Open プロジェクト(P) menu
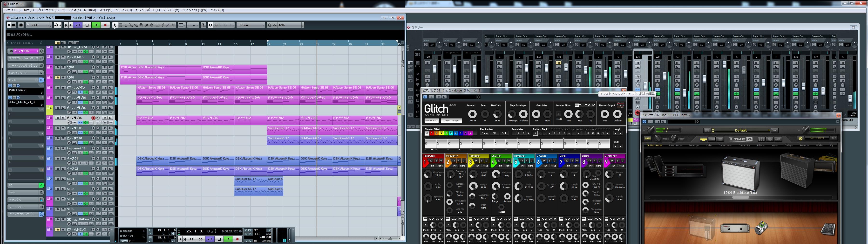 47,10
